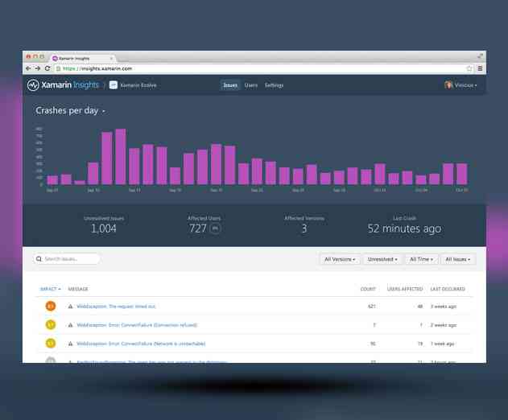Viewport: 508px width, 420px height.
Task: Sort by the Impact column header
Action: (50, 289)
